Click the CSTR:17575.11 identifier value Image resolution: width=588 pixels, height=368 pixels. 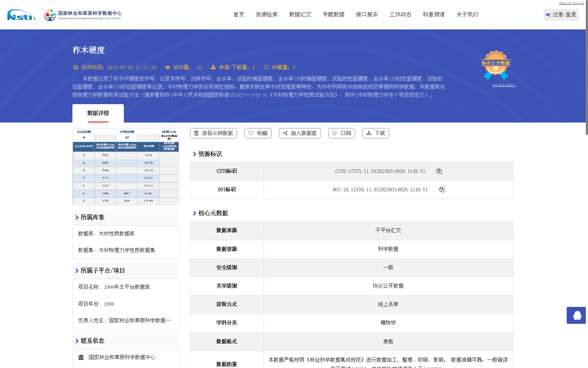(x=380, y=171)
